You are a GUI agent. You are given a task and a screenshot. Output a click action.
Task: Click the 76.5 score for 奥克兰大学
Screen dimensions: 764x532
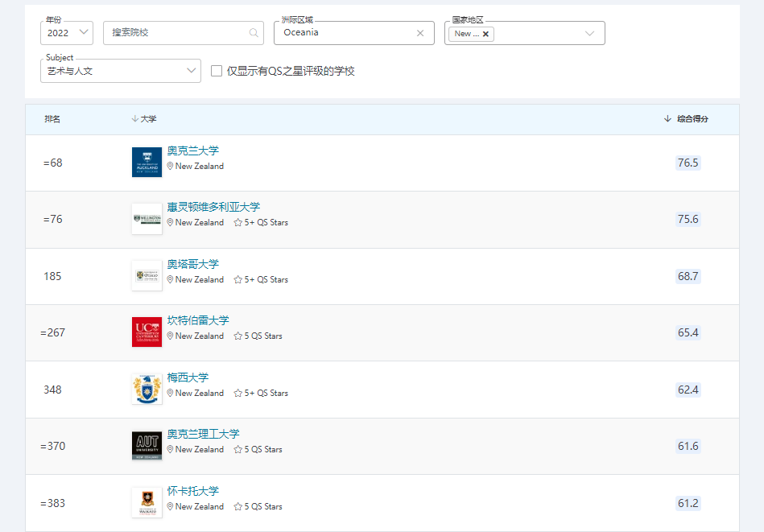click(x=688, y=163)
